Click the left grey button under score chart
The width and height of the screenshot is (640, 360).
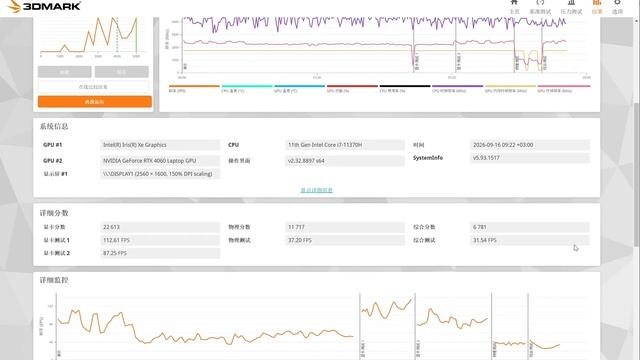click(64, 72)
